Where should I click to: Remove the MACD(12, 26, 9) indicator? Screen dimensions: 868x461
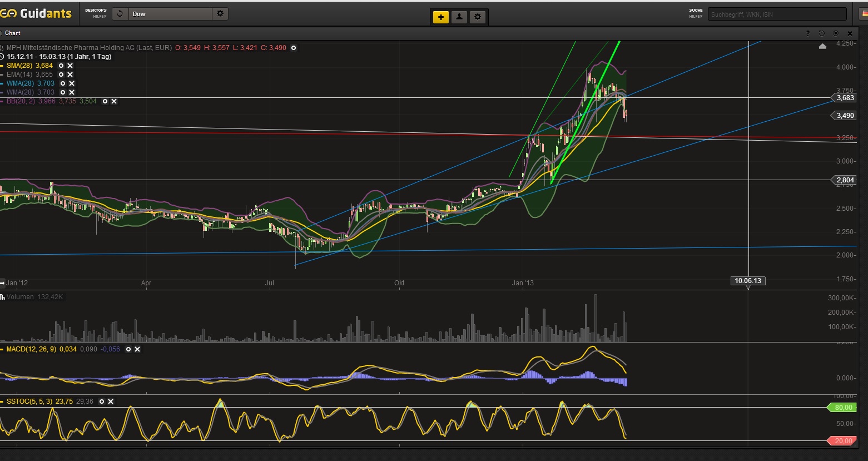[137, 349]
